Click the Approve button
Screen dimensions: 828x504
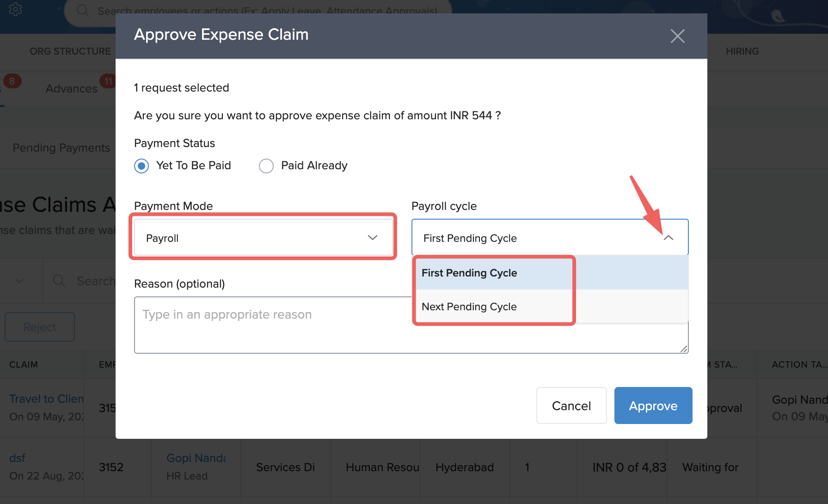653,406
